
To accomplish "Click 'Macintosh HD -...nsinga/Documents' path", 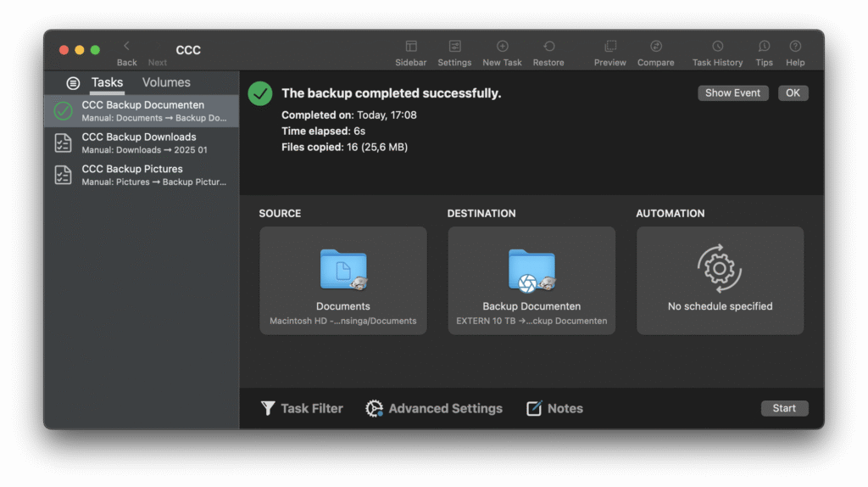I will [343, 321].
